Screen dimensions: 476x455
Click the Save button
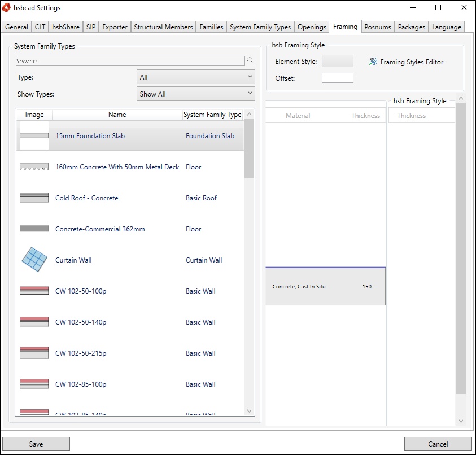(36, 444)
